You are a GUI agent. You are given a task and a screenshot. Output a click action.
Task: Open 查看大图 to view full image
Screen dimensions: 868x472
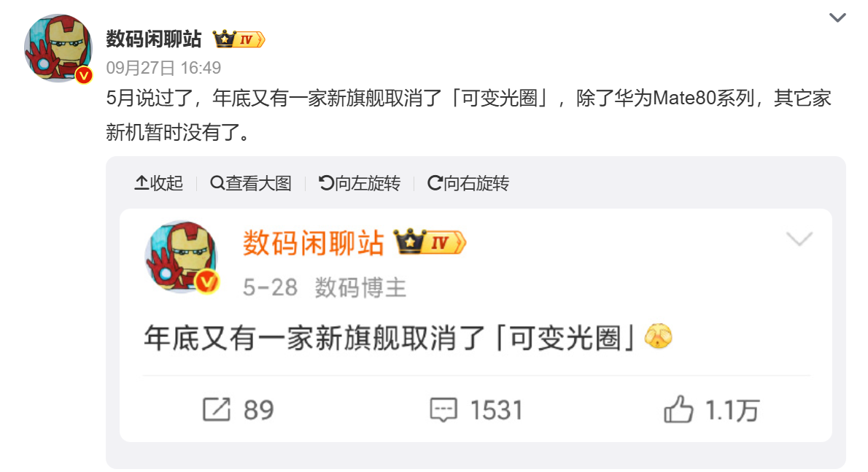251,183
